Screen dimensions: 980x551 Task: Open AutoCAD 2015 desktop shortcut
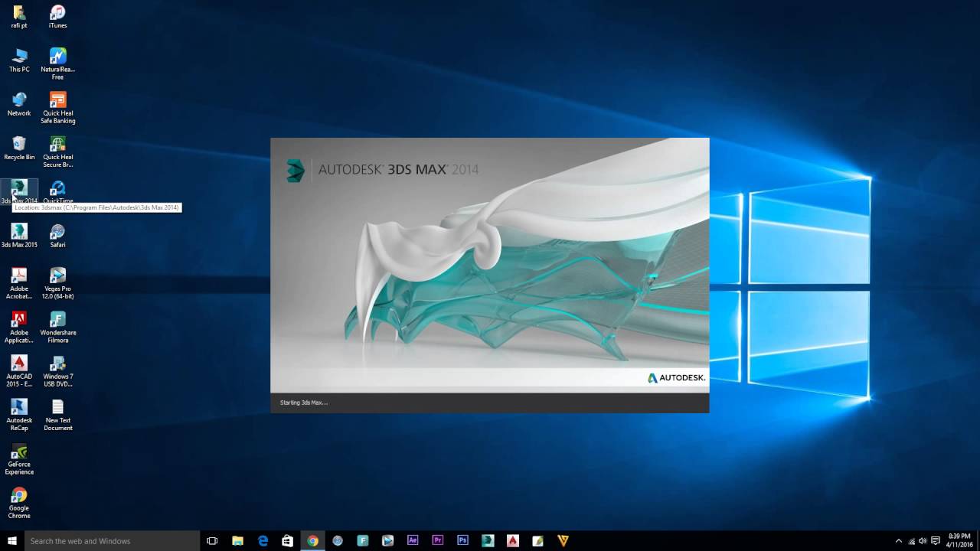click(x=19, y=371)
